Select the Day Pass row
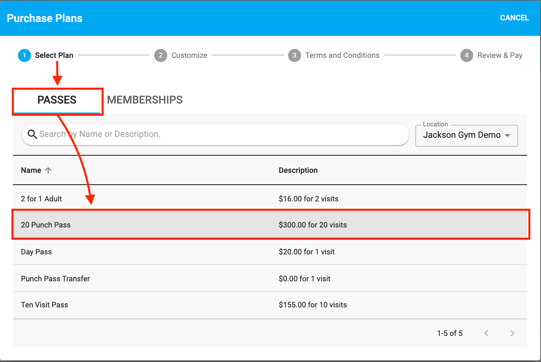This screenshot has width=541, height=362. pos(270,252)
